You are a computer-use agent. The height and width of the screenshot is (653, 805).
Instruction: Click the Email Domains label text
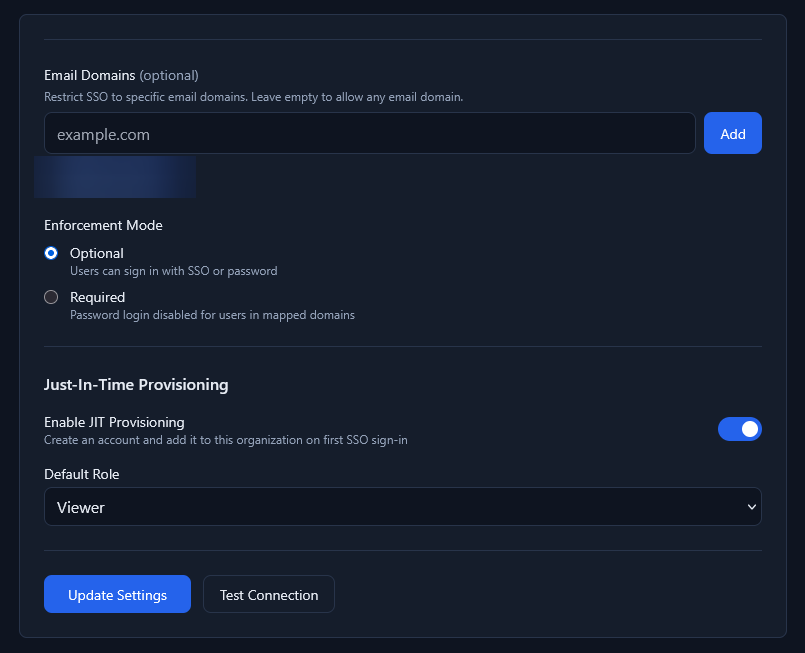pos(90,75)
